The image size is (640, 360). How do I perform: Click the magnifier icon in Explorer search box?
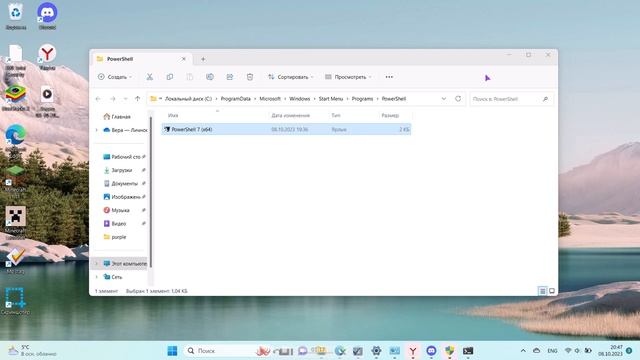click(545, 99)
